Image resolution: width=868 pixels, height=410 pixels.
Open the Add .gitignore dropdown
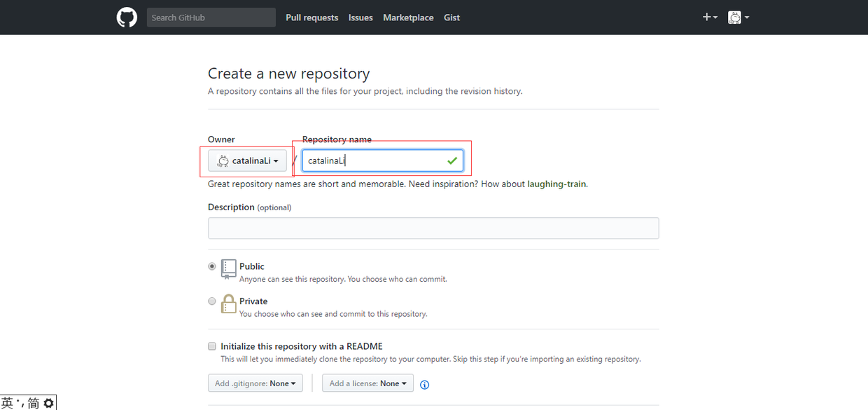[x=255, y=383]
